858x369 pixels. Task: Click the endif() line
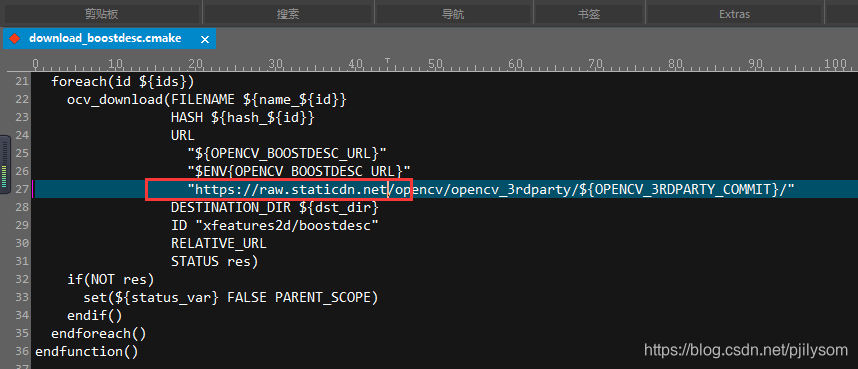click(95, 315)
